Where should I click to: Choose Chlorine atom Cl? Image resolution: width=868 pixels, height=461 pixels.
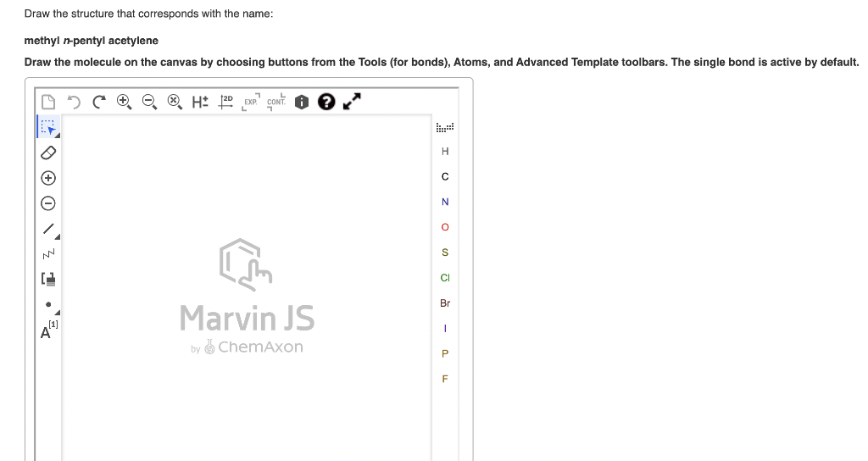tap(445, 278)
